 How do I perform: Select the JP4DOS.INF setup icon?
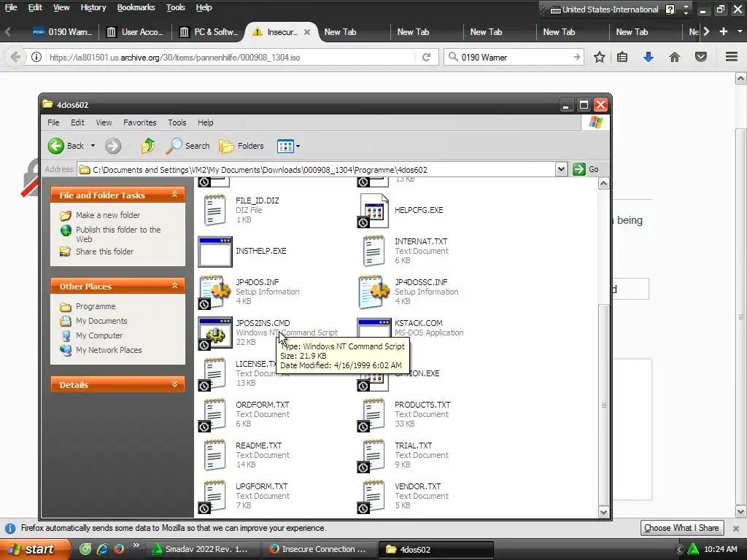point(215,292)
